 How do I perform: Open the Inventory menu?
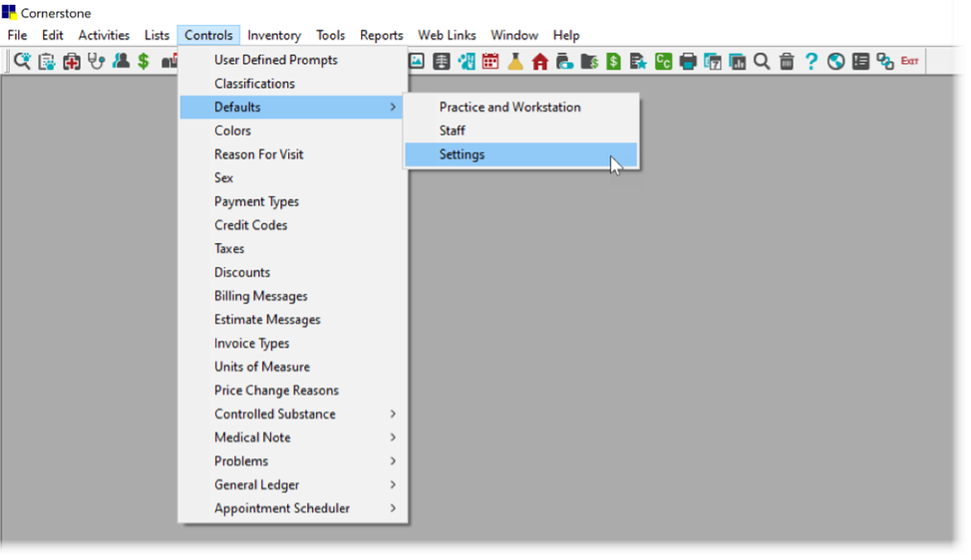pyautogui.click(x=275, y=36)
